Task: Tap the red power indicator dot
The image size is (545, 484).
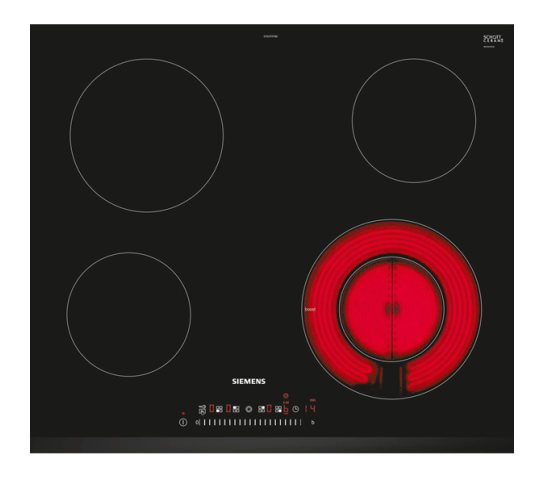Action: pos(183,413)
